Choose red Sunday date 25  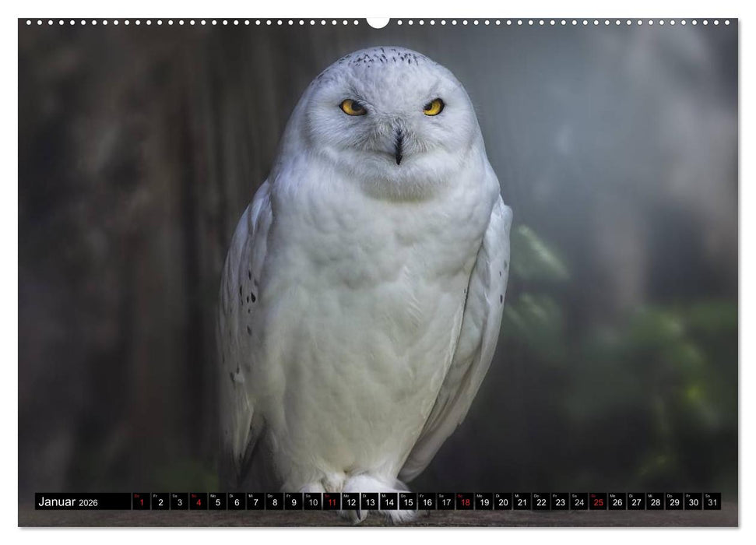tap(598, 502)
